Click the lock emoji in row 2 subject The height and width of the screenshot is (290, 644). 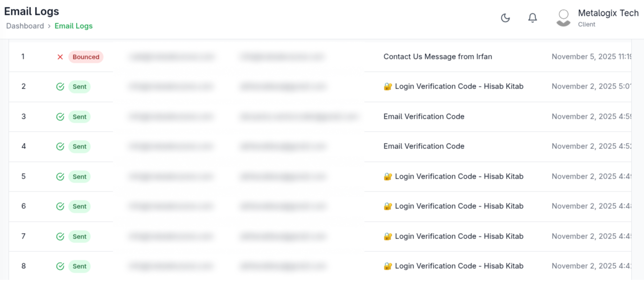click(x=388, y=87)
